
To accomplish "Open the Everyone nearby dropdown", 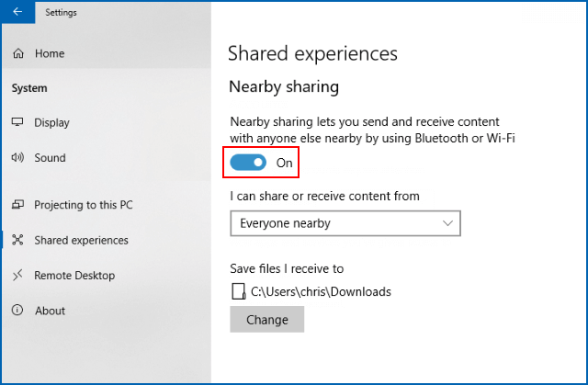I will (x=345, y=223).
